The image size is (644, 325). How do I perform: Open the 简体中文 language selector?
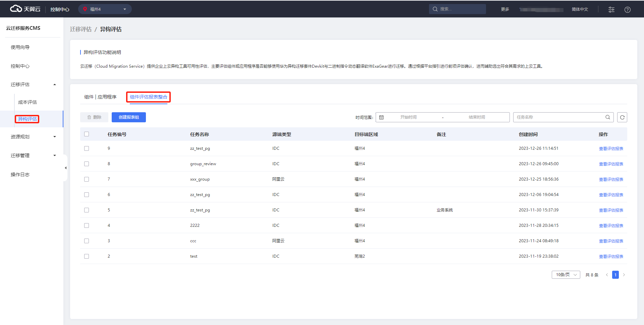tap(580, 9)
